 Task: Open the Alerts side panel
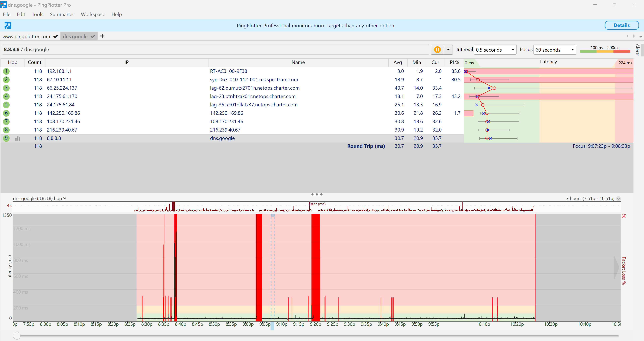[637, 50]
